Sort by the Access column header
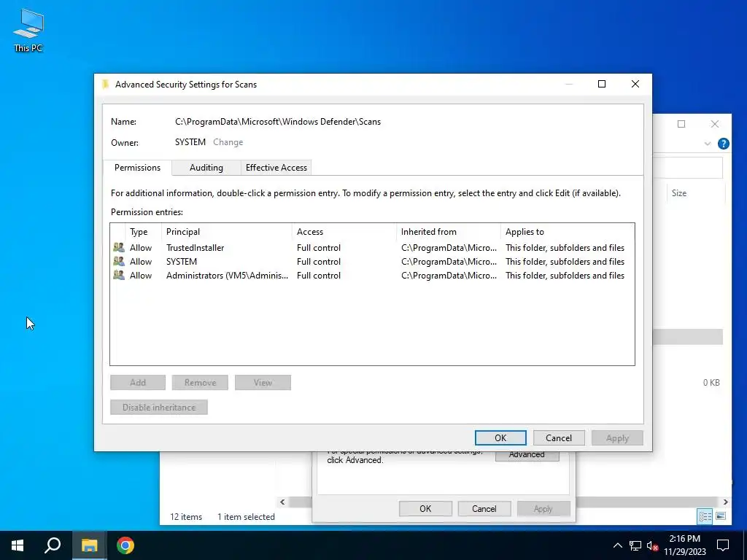This screenshot has width=747, height=560. (344, 232)
